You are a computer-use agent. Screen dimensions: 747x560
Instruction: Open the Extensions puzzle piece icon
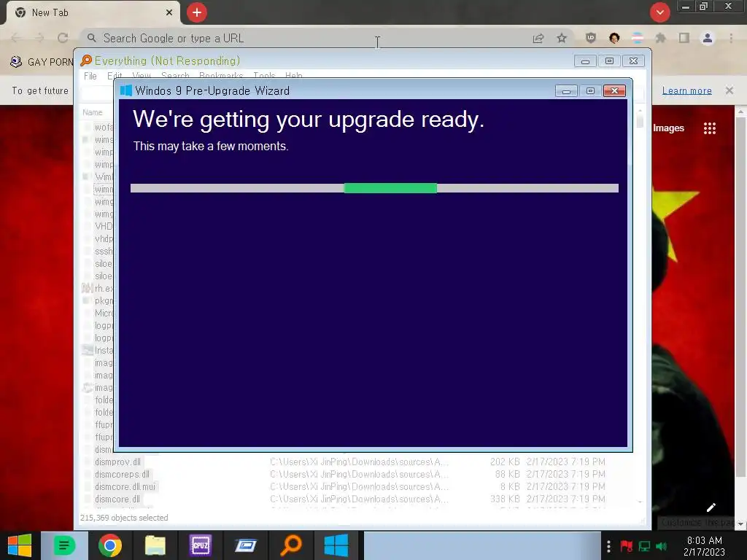coord(660,38)
